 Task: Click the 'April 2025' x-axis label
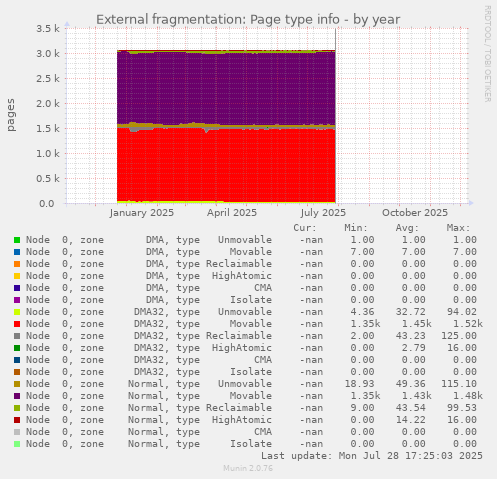[x=232, y=213]
